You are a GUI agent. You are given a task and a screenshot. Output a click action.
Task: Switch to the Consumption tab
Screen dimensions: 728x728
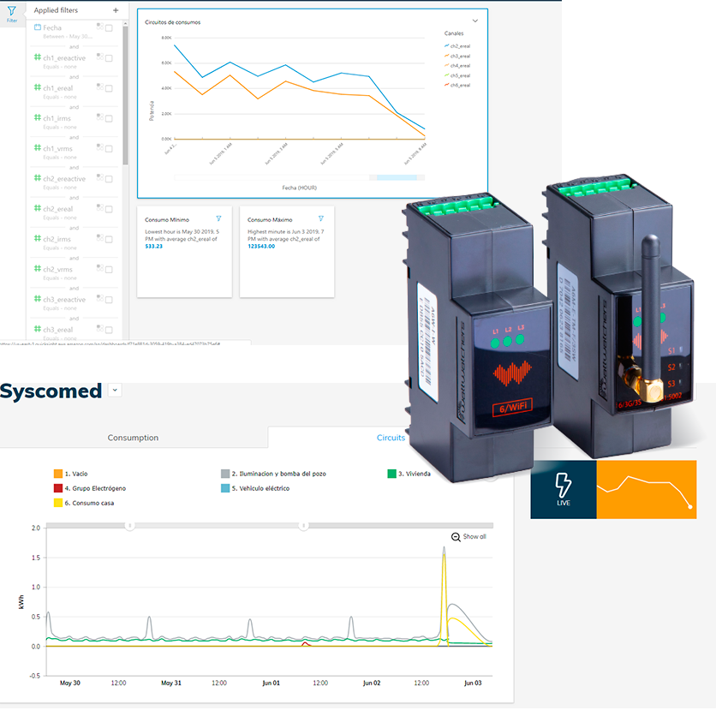pos(134,438)
